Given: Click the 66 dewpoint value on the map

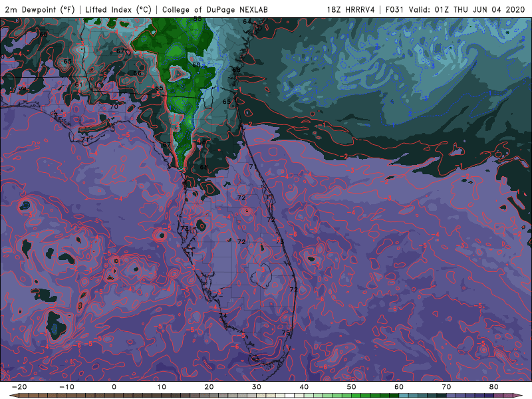Looking at the screenshot, I should coord(137,73).
